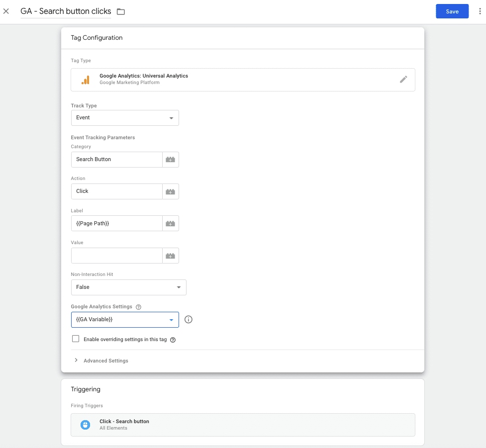Click the Save button
This screenshot has height=448, width=486.
coord(452,11)
